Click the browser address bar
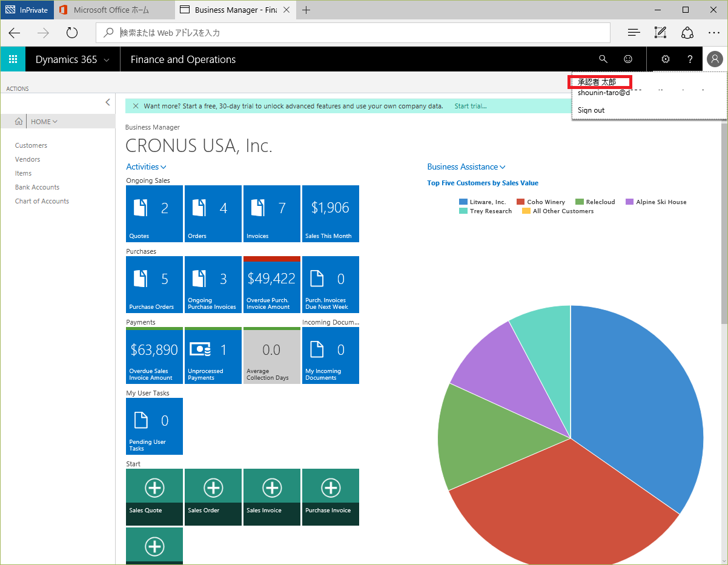The image size is (728, 565). click(x=353, y=33)
